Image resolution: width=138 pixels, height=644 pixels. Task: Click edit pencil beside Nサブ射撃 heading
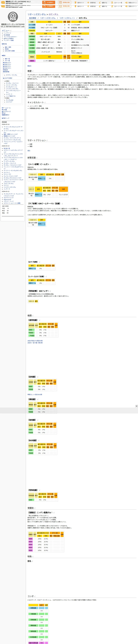[40, 262]
